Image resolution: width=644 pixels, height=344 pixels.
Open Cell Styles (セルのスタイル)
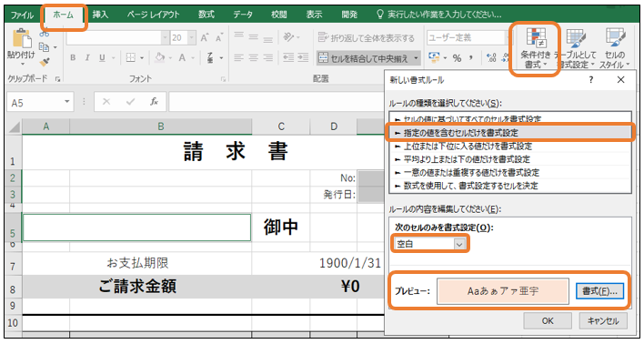614,48
